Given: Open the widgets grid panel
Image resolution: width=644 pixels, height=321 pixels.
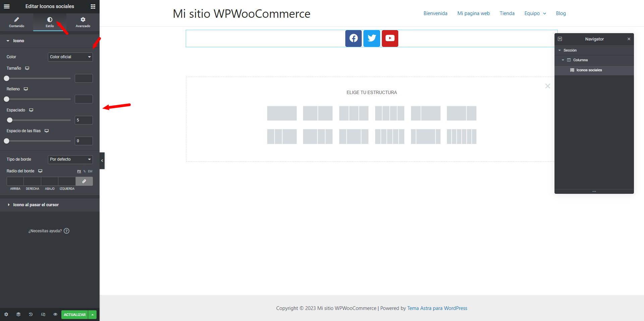Looking at the screenshot, I should coord(93,6).
